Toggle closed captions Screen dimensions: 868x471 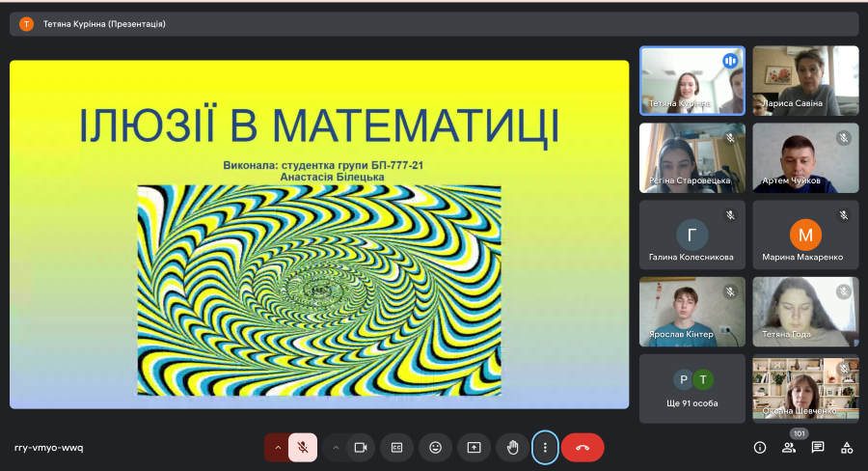tap(397, 447)
